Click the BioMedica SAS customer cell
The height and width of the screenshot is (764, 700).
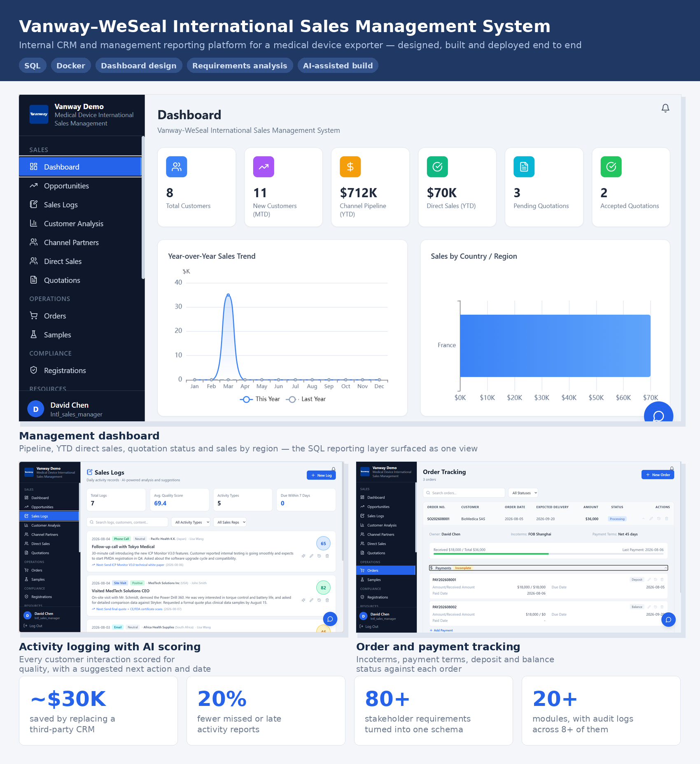point(473,519)
